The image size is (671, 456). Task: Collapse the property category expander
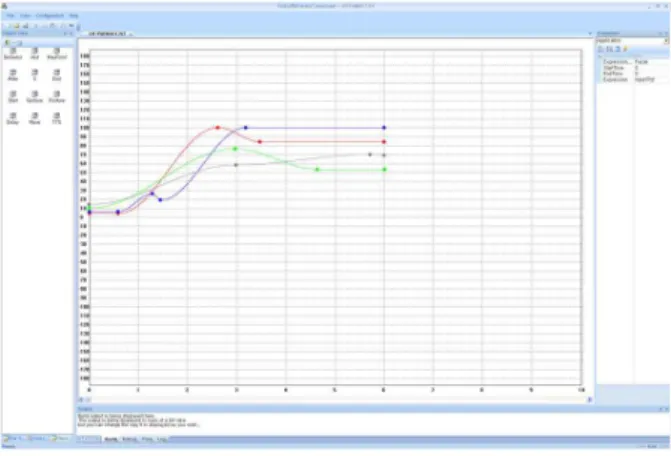(600, 56)
